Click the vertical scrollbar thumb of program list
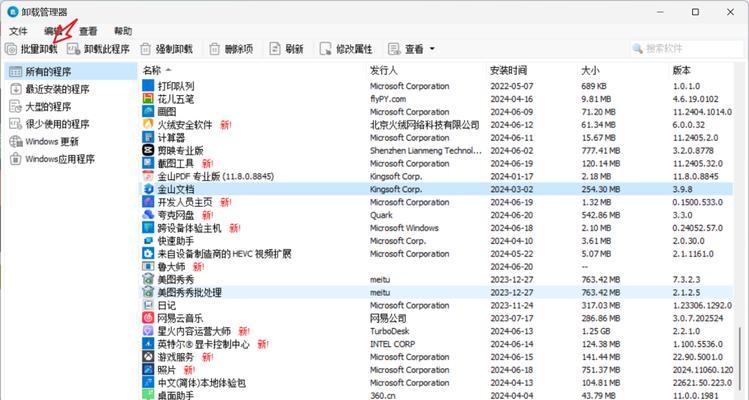 pyautogui.click(x=739, y=361)
